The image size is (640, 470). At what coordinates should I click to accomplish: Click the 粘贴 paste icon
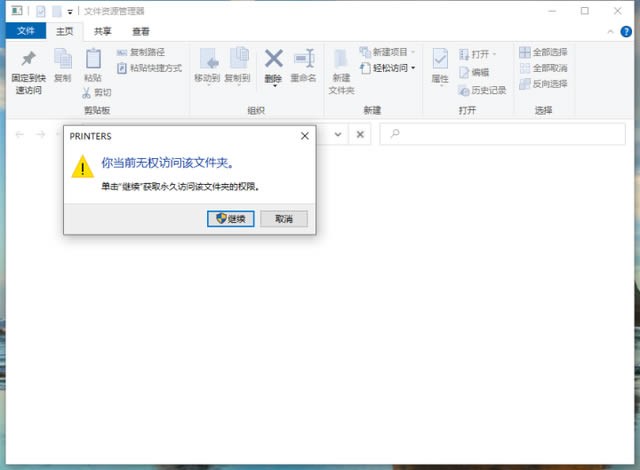point(93,58)
